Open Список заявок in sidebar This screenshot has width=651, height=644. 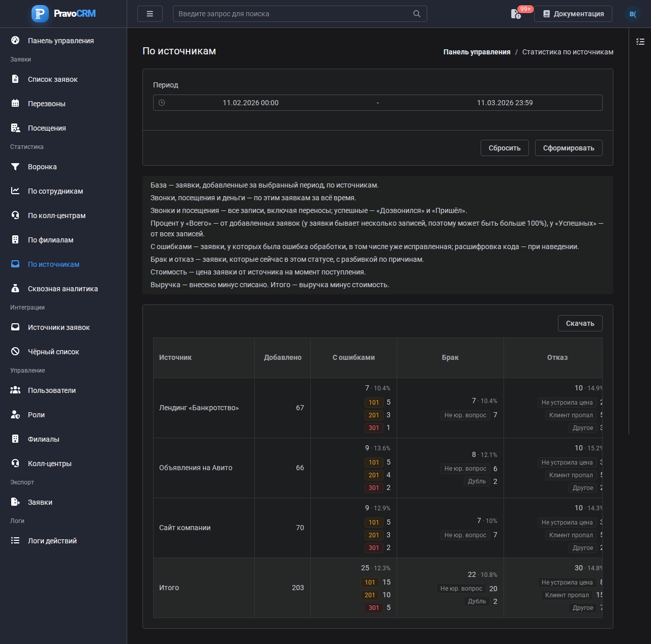(53, 79)
